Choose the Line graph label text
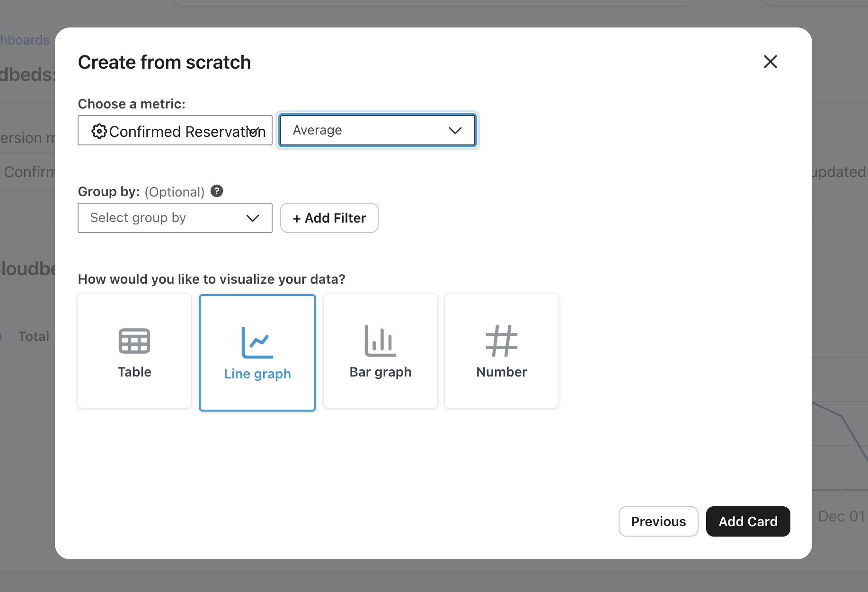The width and height of the screenshot is (868, 592). (x=257, y=374)
